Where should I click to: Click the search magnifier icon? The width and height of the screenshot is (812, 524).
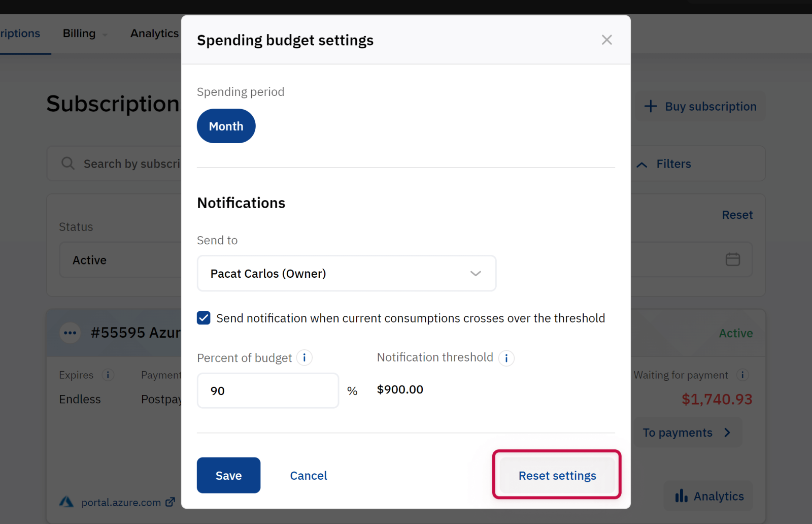click(x=68, y=163)
